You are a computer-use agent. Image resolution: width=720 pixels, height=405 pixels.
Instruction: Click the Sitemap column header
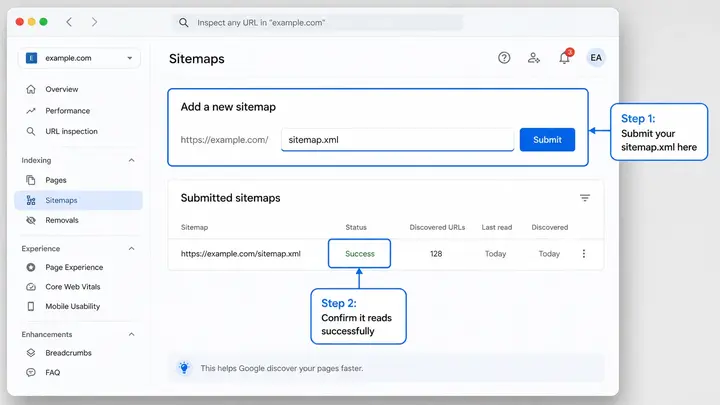(194, 227)
